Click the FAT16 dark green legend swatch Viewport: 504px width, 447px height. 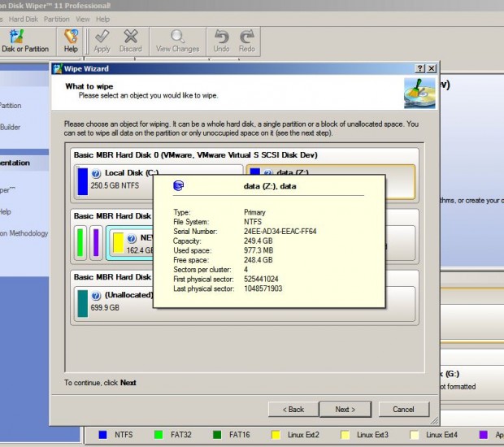pos(217,435)
